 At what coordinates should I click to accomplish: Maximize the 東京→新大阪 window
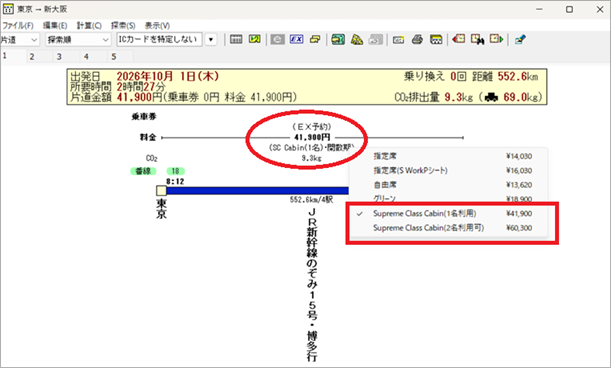pos(569,9)
